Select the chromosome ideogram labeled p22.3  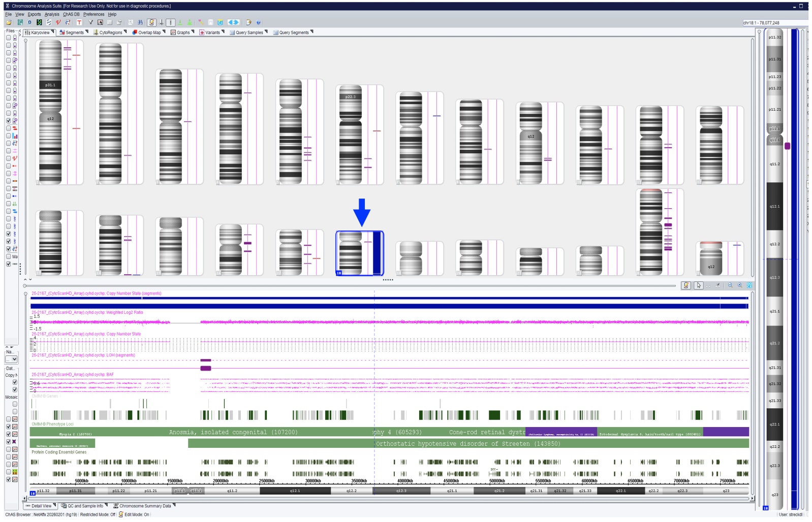click(351, 135)
